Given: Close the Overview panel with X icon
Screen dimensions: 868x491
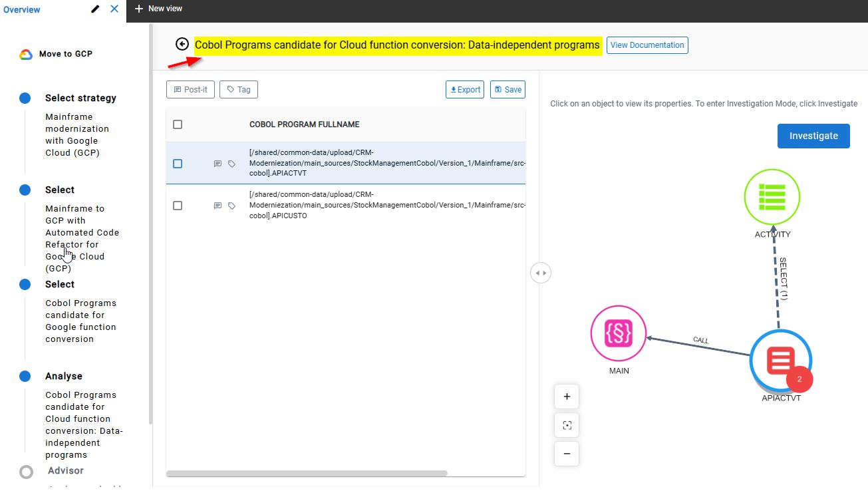Looking at the screenshot, I should point(114,9).
